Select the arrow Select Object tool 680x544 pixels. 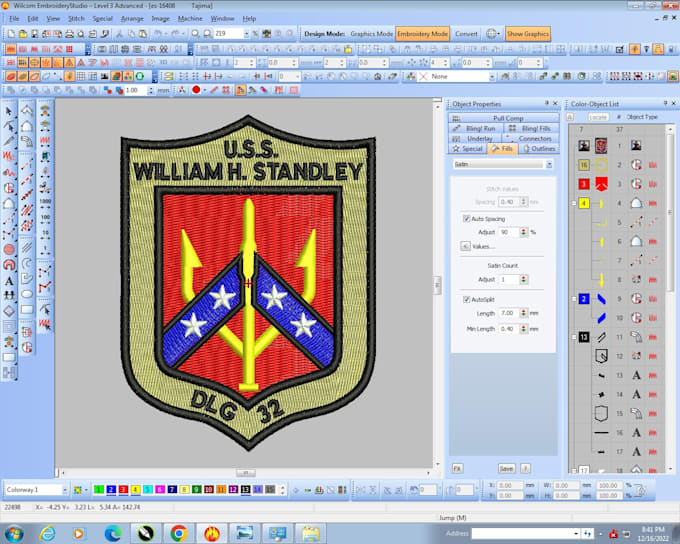(9, 111)
